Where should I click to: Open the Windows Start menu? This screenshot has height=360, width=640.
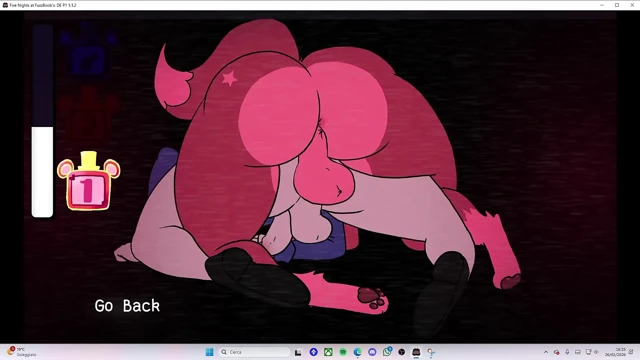click(x=209, y=352)
